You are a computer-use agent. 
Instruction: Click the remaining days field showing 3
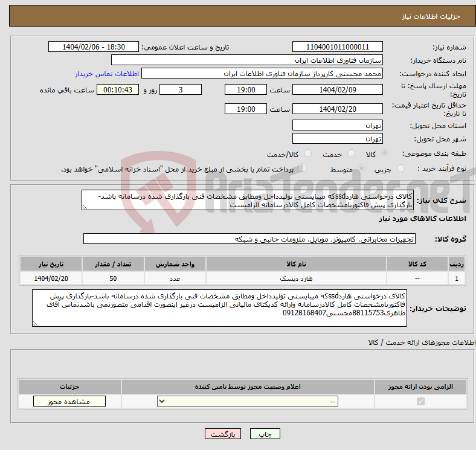[x=181, y=90]
